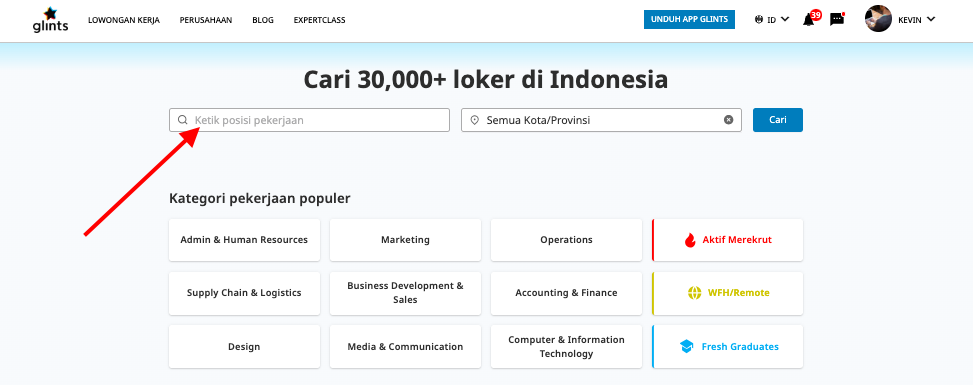Click the globe language icon
The height and width of the screenshot is (385, 973).
click(759, 19)
